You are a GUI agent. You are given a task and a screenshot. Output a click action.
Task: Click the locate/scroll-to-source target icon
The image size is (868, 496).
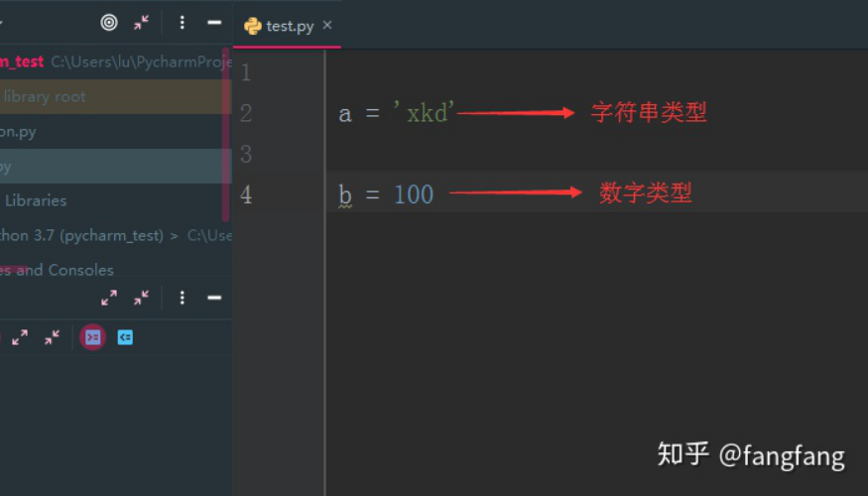pos(109,22)
